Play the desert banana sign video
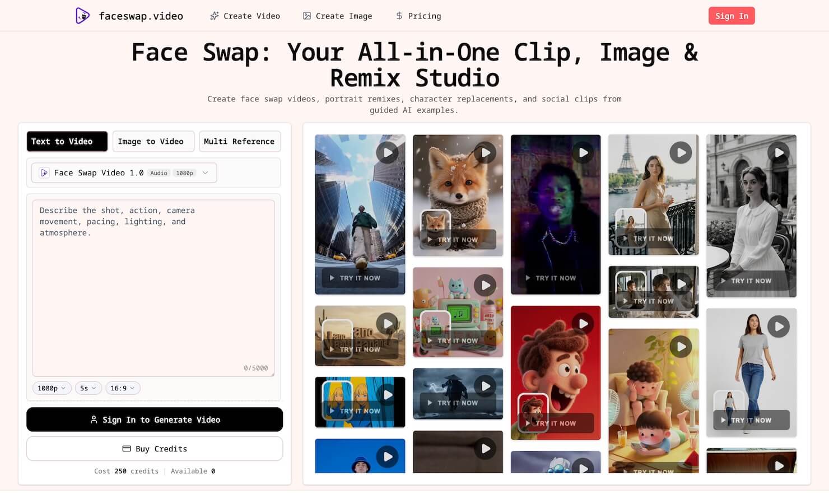Viewport: 829px width, 504px height. click(388, 323)
